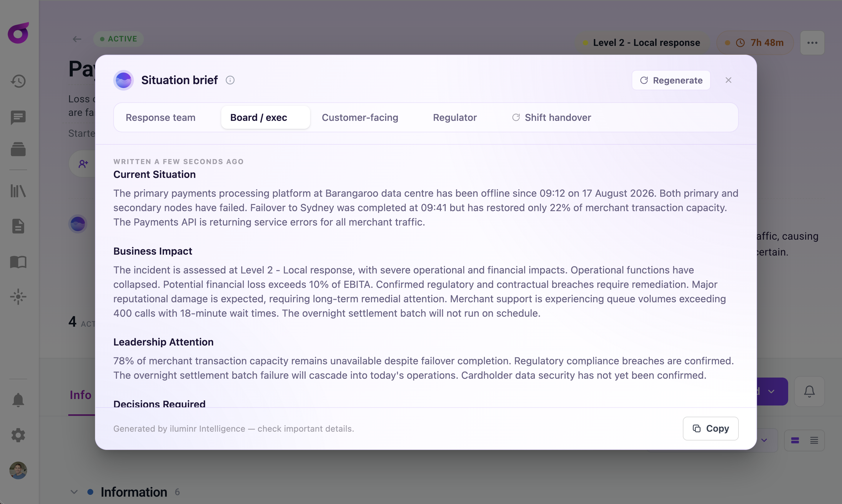Viewport: 842px width, 504px height.
Task: Click the Current Situation heading
Action: click(x=155, y=175)
